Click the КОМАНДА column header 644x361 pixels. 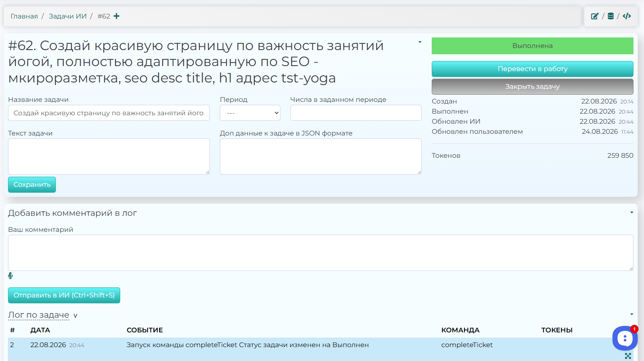tap(460, 330)
